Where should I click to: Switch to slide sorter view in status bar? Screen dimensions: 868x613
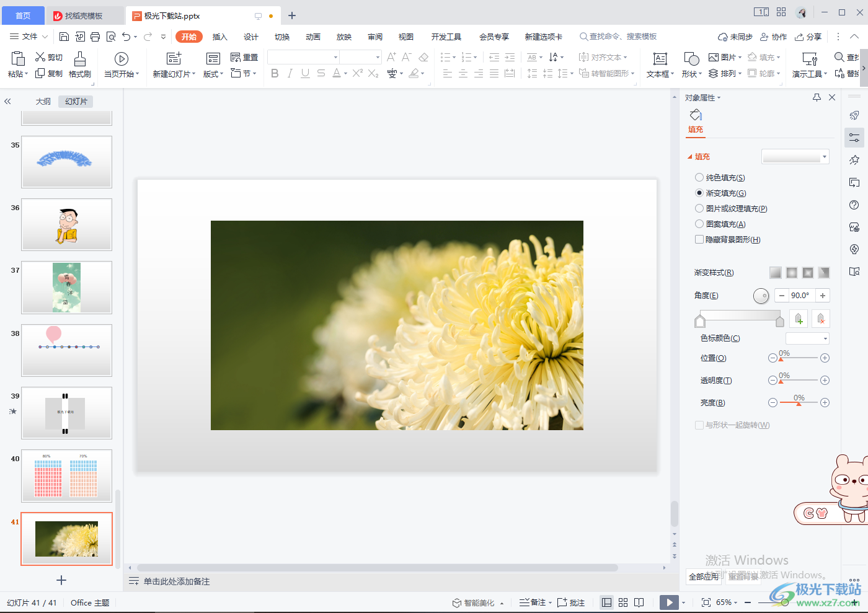[623, 602]
